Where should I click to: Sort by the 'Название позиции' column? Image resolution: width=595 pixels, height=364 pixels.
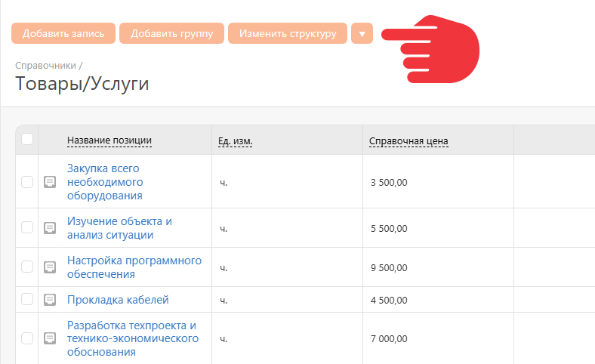(x=109, y=140)
